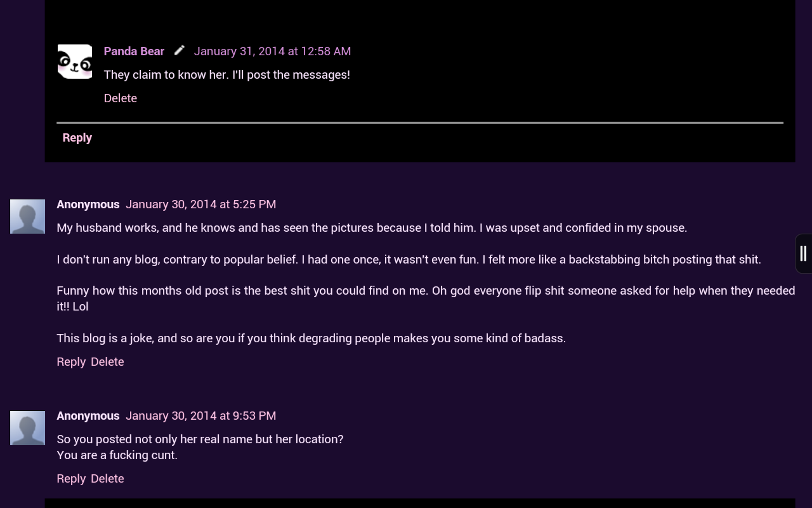Click the bold Reply link under the thread

click(77, 137)
